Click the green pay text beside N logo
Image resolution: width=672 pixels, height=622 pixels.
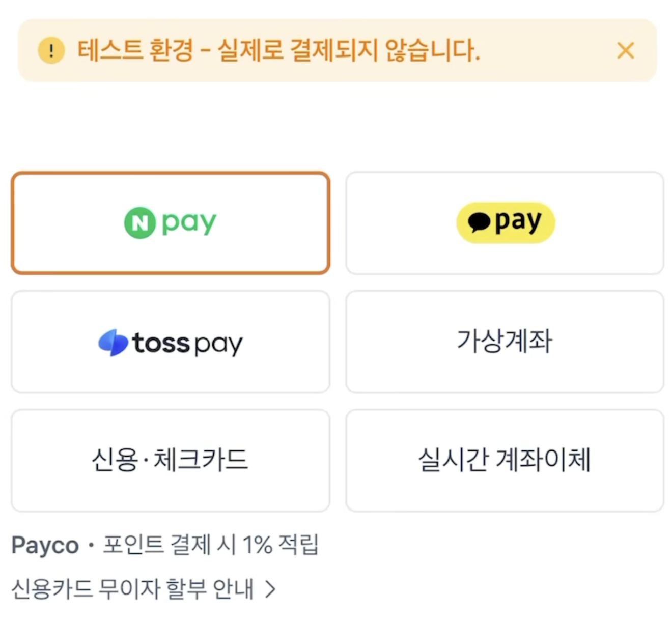[x=189, y=223]
